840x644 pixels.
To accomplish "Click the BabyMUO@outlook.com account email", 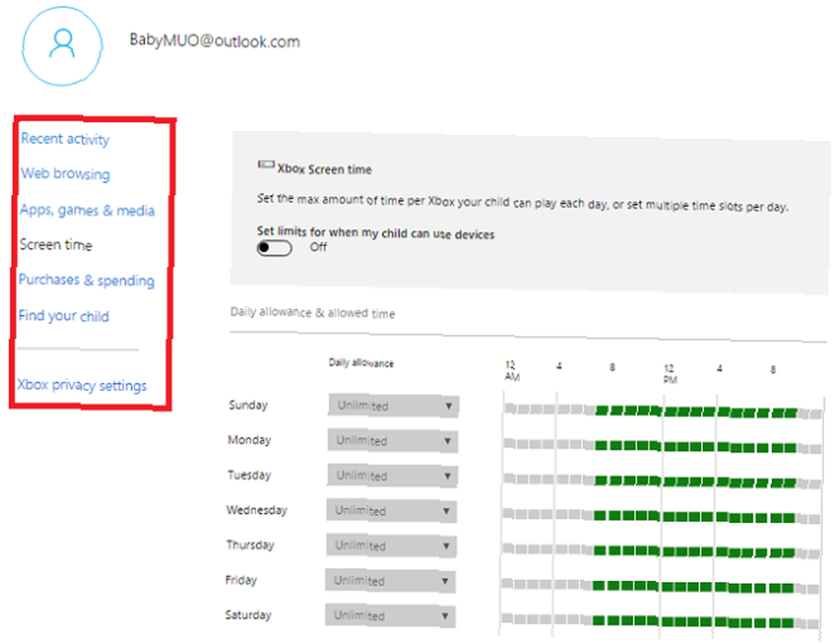I will tap(215, 40).
